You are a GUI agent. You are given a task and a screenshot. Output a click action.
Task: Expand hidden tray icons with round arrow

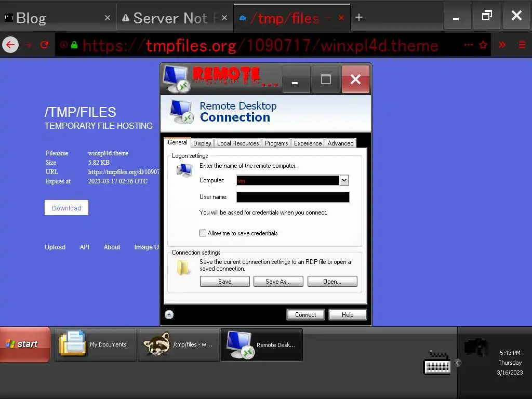pyautogui.click(x=457, y=363)
